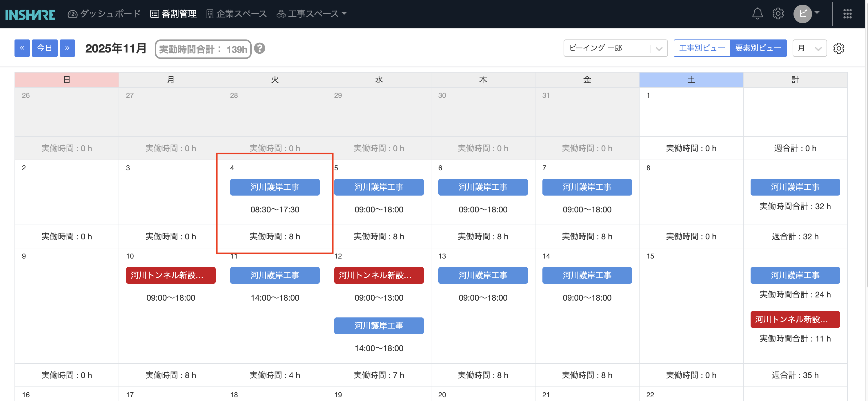Select date cell November 1
The image size is (868, 401).
[x=691, y=112]
